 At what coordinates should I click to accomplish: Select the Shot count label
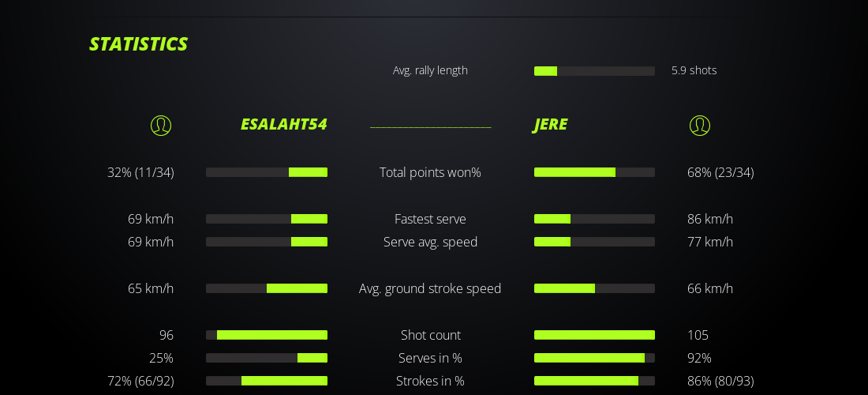click(430, 335)
